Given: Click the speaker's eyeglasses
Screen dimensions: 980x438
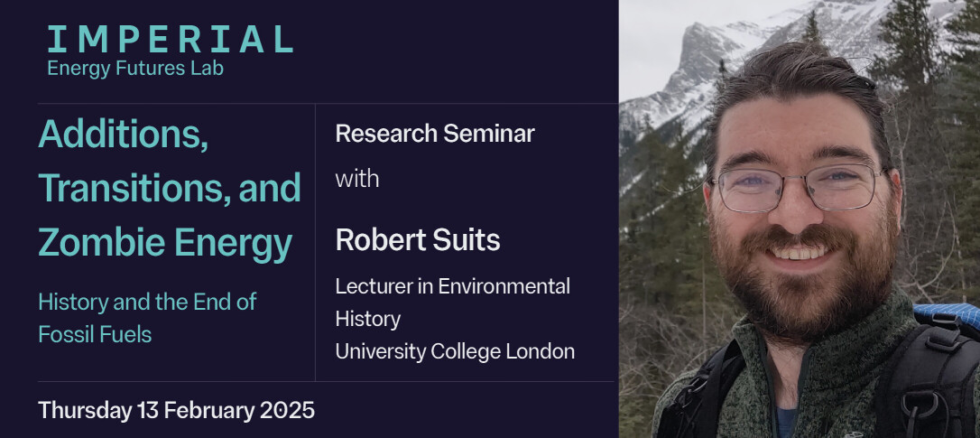Looking at the screenshot, I should coord(799,187).
